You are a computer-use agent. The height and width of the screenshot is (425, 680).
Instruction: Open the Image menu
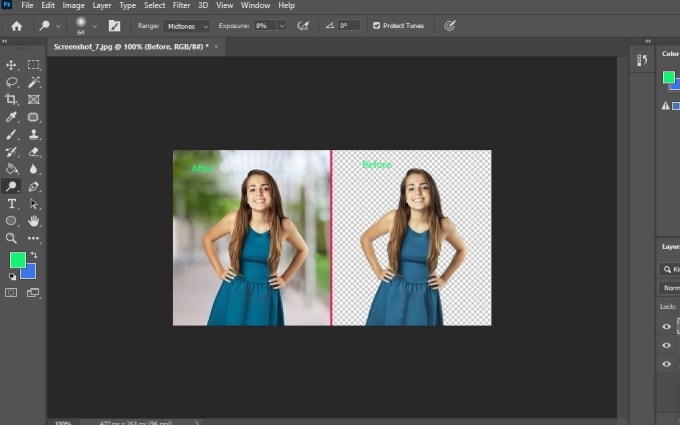point(73,6)
